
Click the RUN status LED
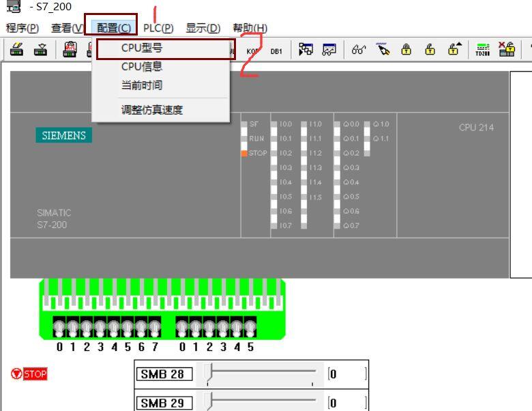244,139
